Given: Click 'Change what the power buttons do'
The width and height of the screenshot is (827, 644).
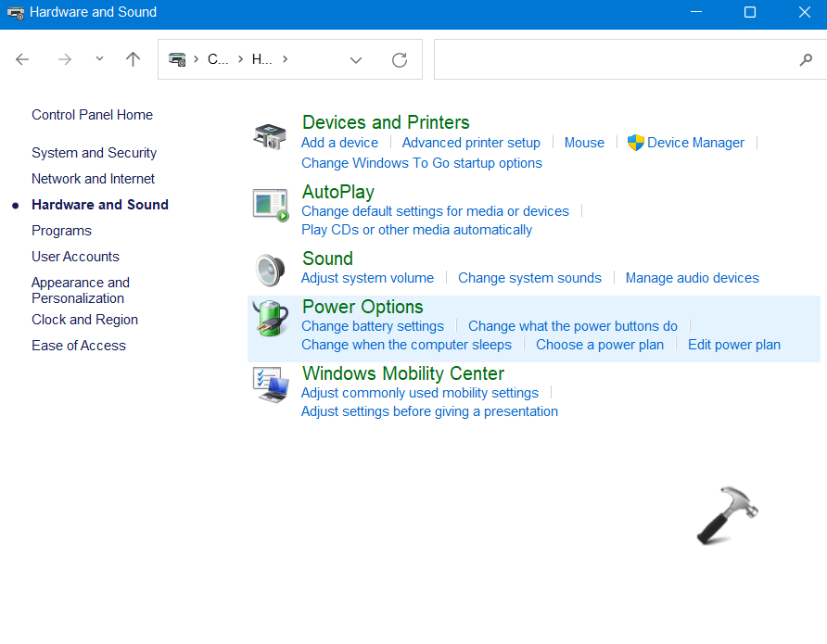Looking at the screenshot, I should point(572,326).
